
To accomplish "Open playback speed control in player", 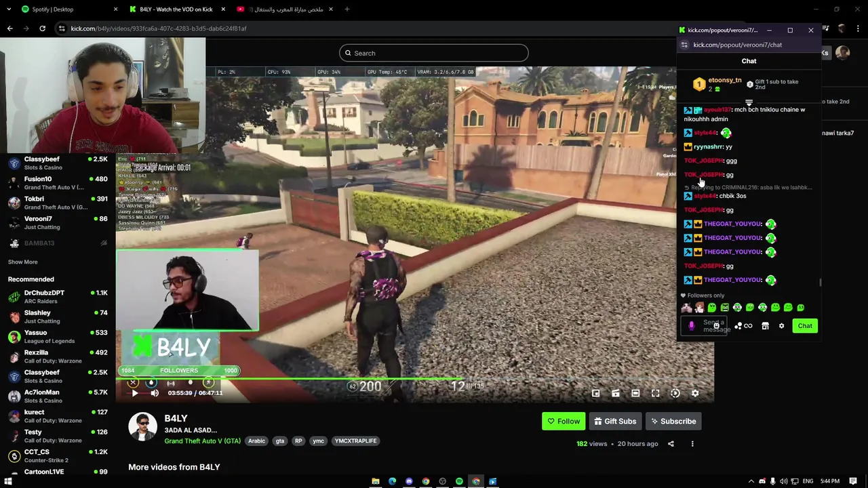I will tap(675, 393).
